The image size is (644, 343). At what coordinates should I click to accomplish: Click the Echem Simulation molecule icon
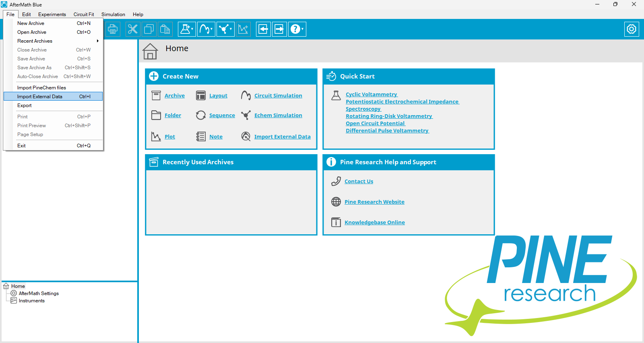246,115
